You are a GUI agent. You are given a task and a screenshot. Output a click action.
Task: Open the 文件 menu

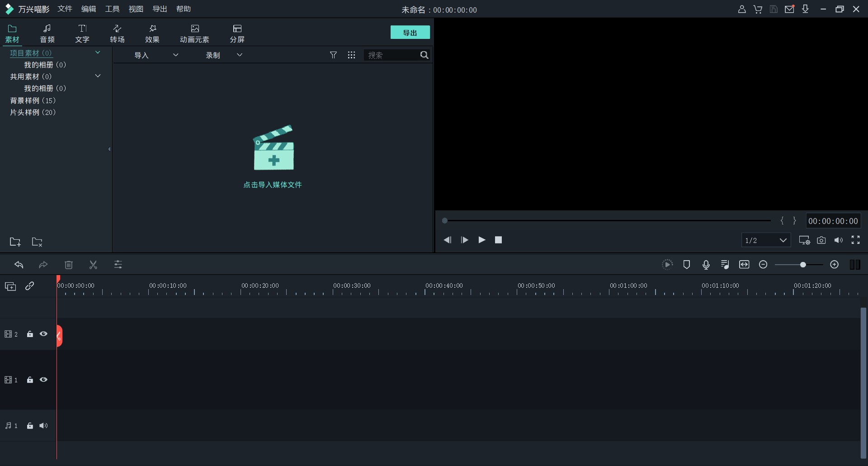(x=65, y=9)
